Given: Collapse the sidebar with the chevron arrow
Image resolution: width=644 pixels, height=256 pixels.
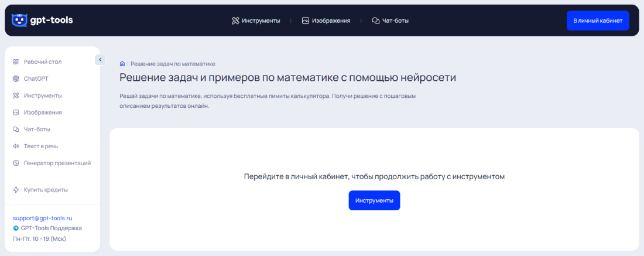Looking at the screenshot, I should pyautogui.click(x=100, y=60).
